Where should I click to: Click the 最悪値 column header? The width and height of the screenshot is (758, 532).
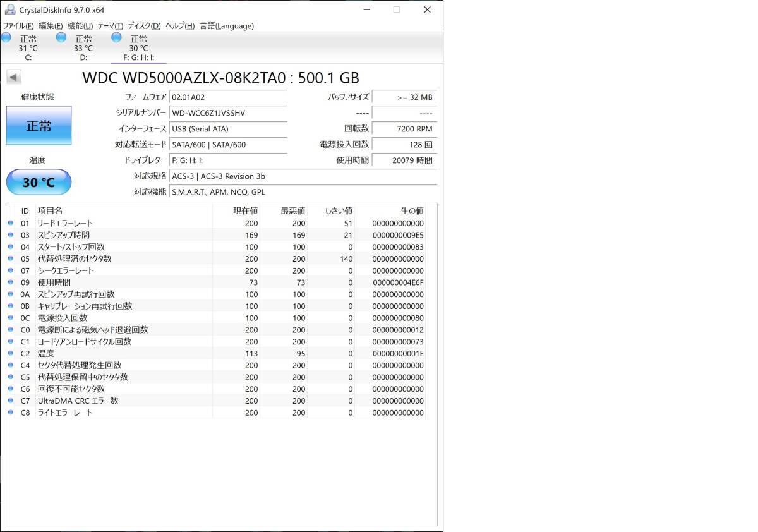click(x=284, y=210)
